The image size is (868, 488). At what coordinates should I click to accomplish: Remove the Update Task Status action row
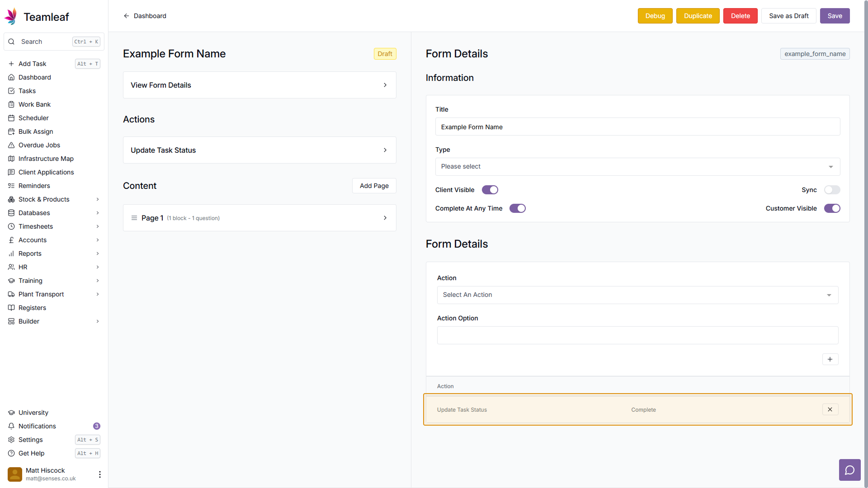click(x=830, y=409)
